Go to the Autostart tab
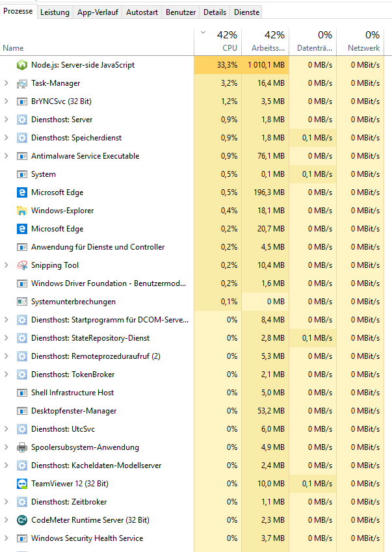This screenshot has height=552, width=392. coord(142,12)
